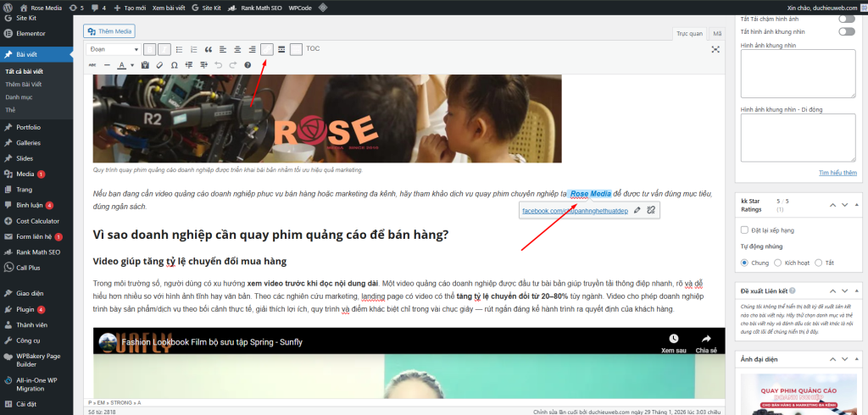The image size is (868, 415).
Task: Open the special character Omega tool
Action: pyautogui.click(x=175, y=64)
